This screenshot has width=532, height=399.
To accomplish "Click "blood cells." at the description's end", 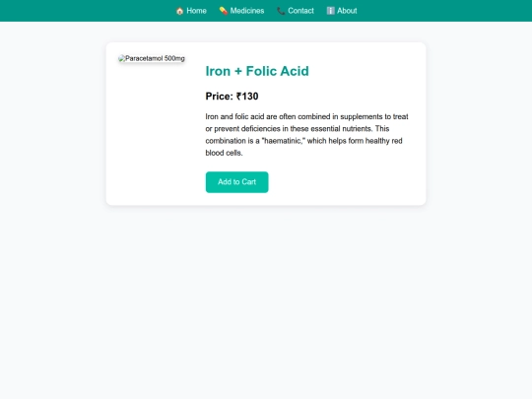I will (224, 153).
